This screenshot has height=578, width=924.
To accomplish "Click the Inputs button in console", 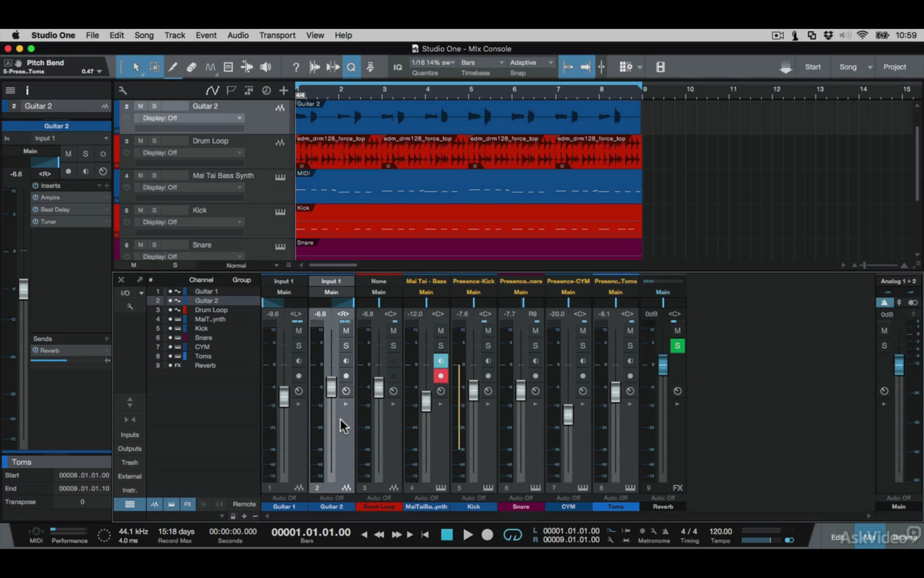I will [130, 435].
